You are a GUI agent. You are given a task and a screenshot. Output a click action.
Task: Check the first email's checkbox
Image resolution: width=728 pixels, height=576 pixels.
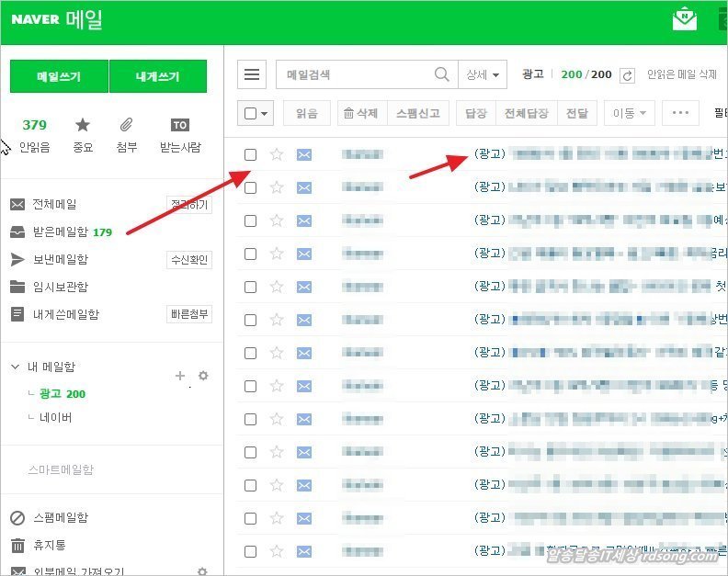pos(250,154)
